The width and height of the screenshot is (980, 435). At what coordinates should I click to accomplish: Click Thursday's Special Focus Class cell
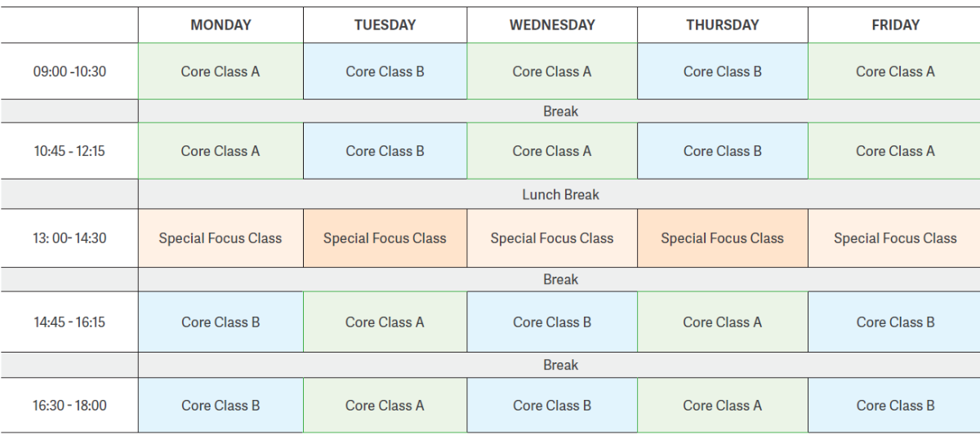coord(723,238)
